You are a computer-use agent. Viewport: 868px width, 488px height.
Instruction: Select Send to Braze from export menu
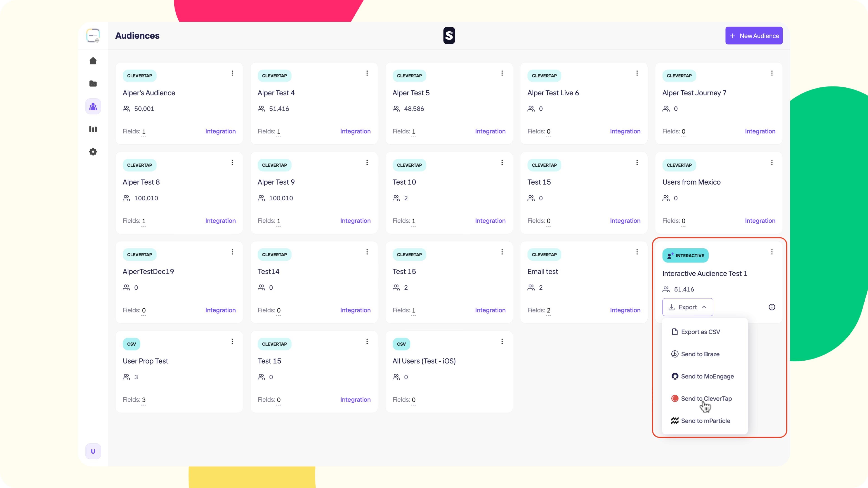click(x=700, y=354)
